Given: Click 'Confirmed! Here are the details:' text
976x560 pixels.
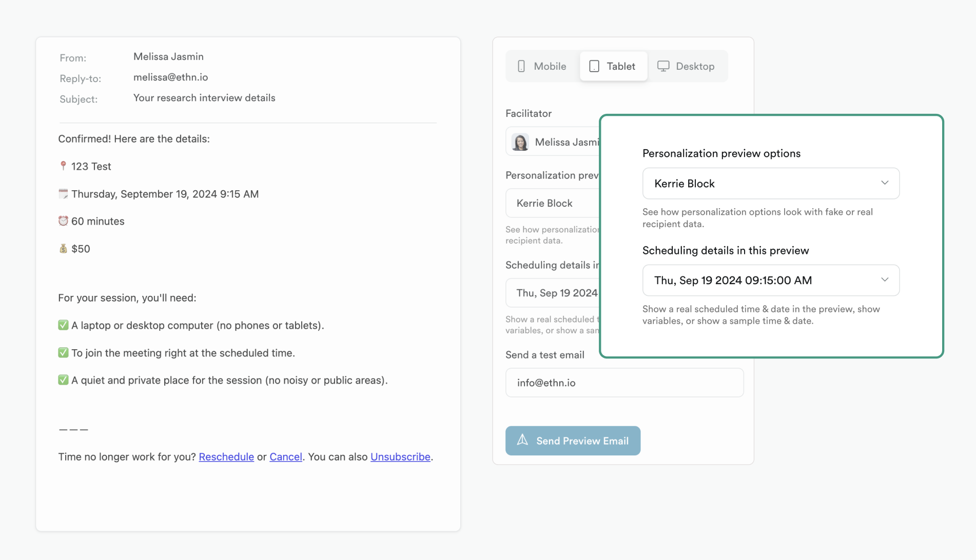Looking at the screenshot, I should [x=134, y=139].
